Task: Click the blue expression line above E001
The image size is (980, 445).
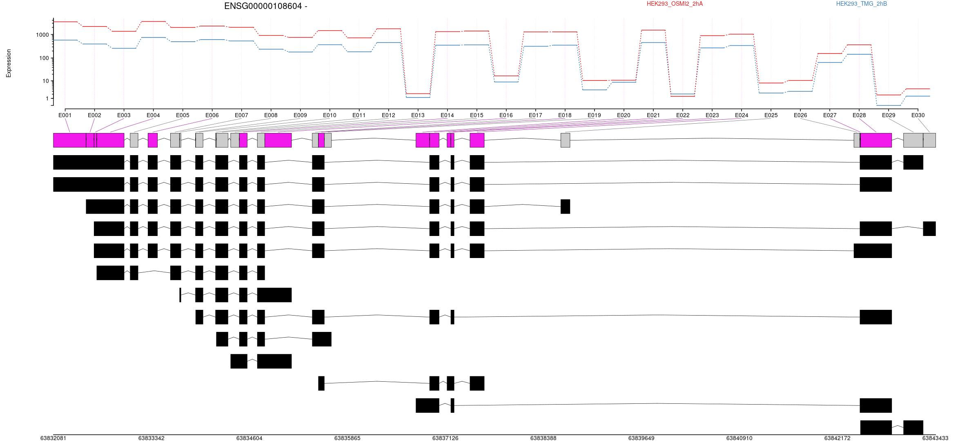Action: pos(65,40)
